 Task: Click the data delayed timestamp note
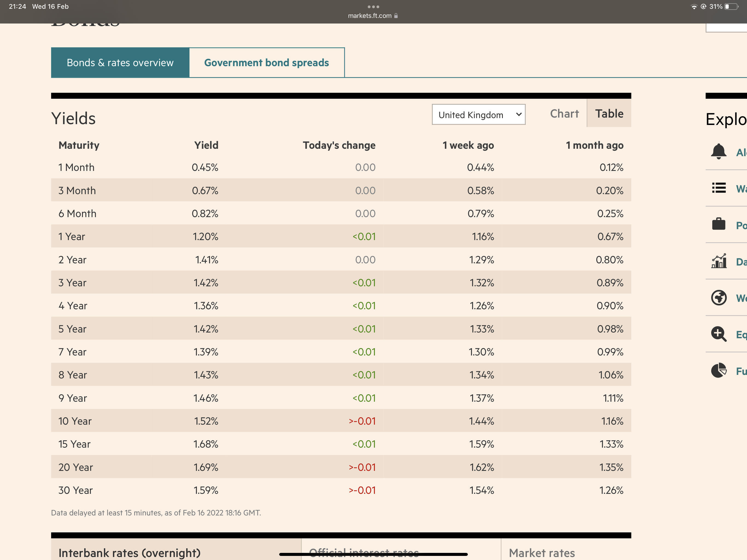pos(156,512)
